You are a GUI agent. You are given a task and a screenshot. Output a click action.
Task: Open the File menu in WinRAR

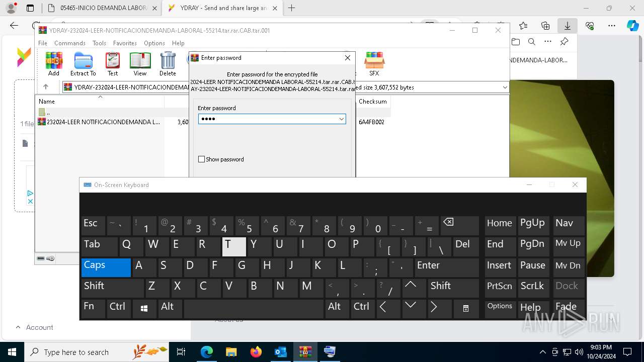tap(43, 43)
